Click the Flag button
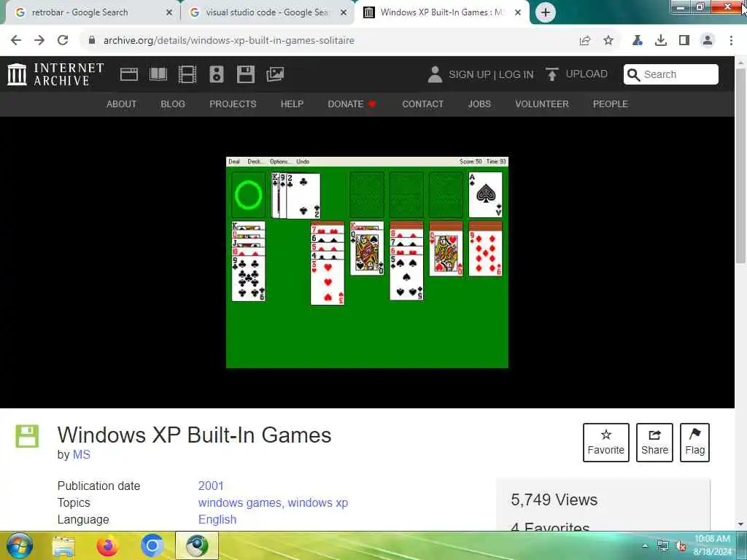747x560 pixels. pyautogui.click(x=694, y=443)
